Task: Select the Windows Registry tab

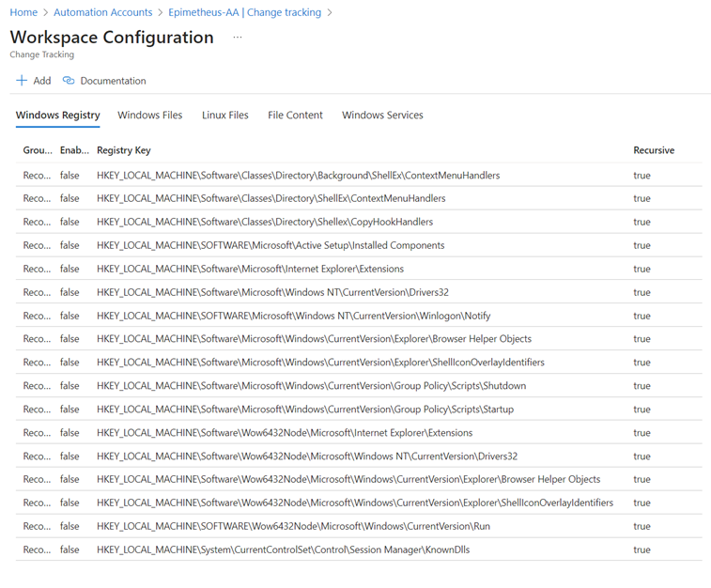Action: 57,116
